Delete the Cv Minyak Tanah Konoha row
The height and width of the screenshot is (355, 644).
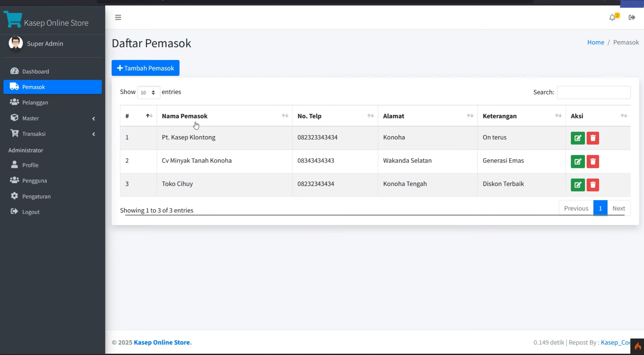pyautogui.click(x=593, y=161)
